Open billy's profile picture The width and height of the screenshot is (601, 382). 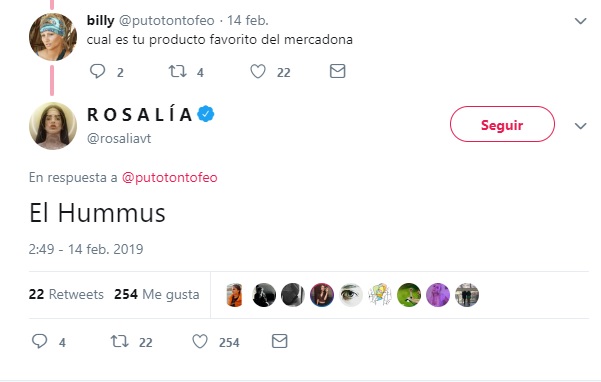click(53, 37)
